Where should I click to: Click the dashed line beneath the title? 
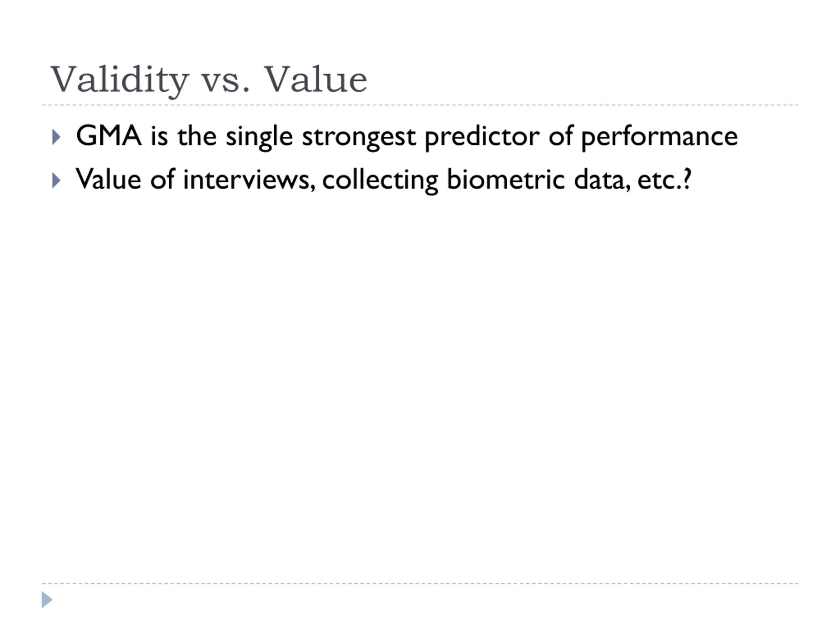click(420, 105)
